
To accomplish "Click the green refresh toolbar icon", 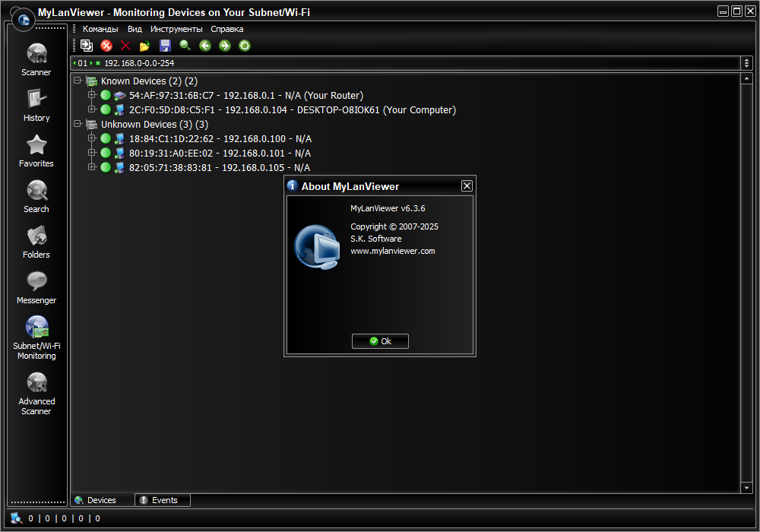I will pos(245,46).
